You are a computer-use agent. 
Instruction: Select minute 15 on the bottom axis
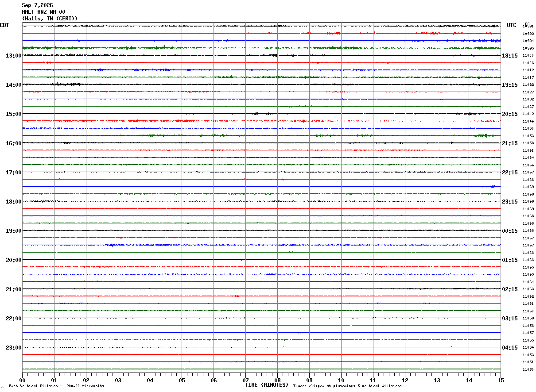[501, 380]
